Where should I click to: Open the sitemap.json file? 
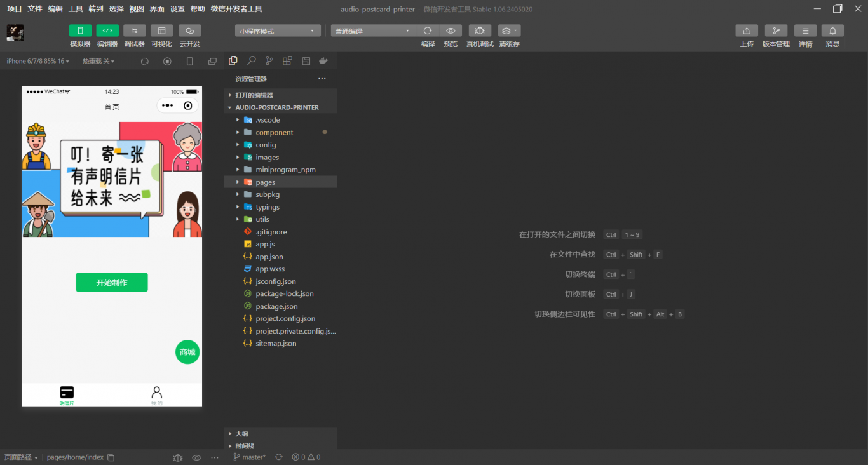[x=280, y=343]
